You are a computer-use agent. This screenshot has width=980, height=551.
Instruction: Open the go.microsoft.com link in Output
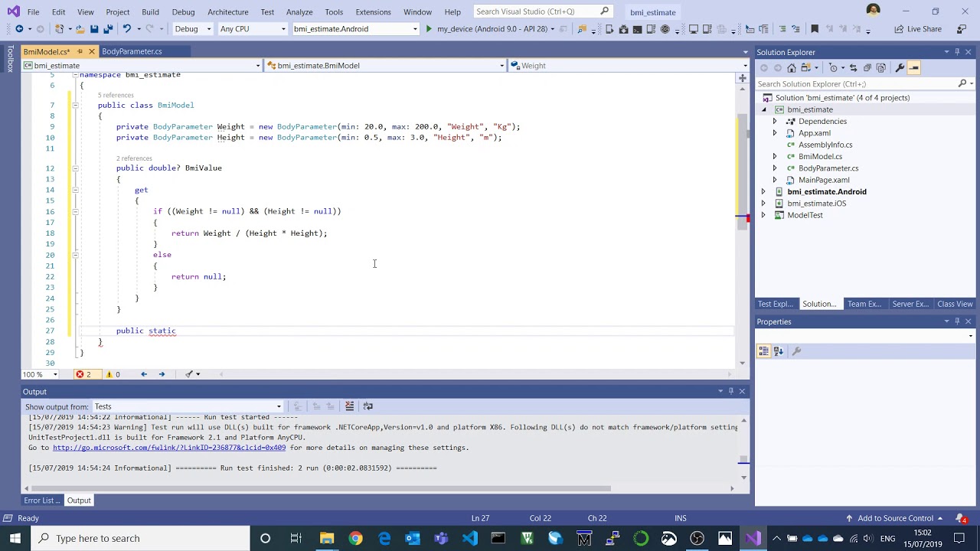[169, 448]
